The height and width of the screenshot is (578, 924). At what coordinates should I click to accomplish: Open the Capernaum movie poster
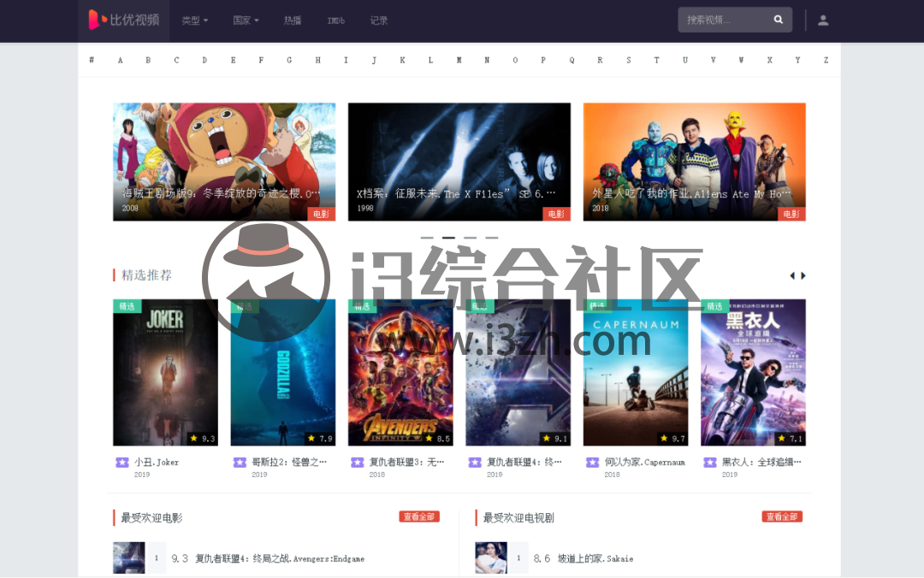635,373
